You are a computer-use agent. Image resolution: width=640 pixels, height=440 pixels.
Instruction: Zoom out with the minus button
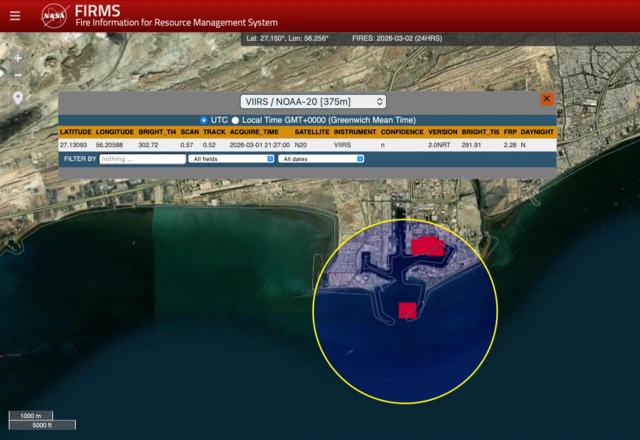[18, 75]
